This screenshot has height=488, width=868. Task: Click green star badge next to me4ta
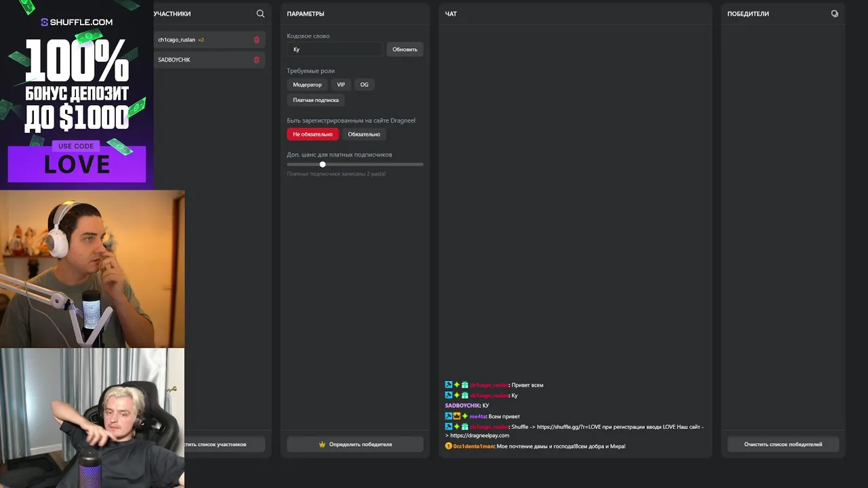pos(465,416)
